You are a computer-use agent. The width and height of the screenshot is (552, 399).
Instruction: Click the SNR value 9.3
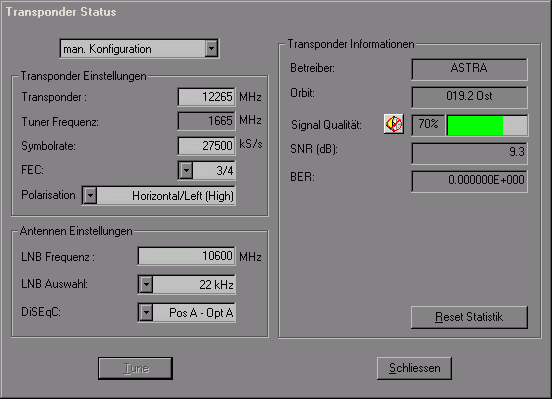point(469,153)
